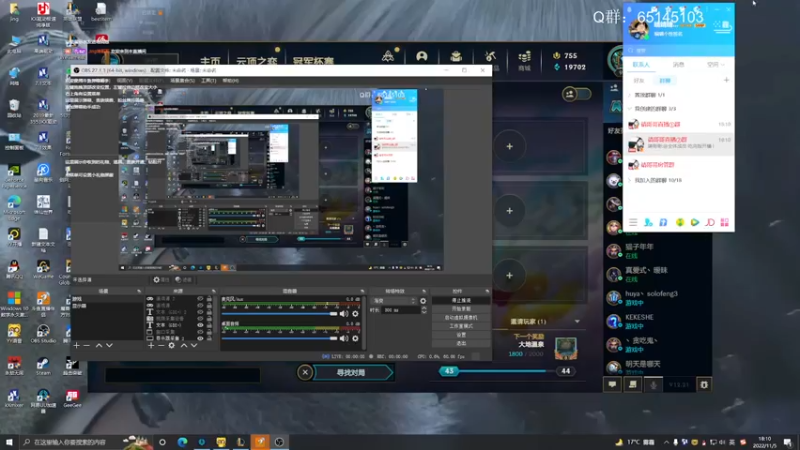Viewport: 800px width, 450px height.
Task: Open QQ app grid icon
Action: (x=724, y=222)
